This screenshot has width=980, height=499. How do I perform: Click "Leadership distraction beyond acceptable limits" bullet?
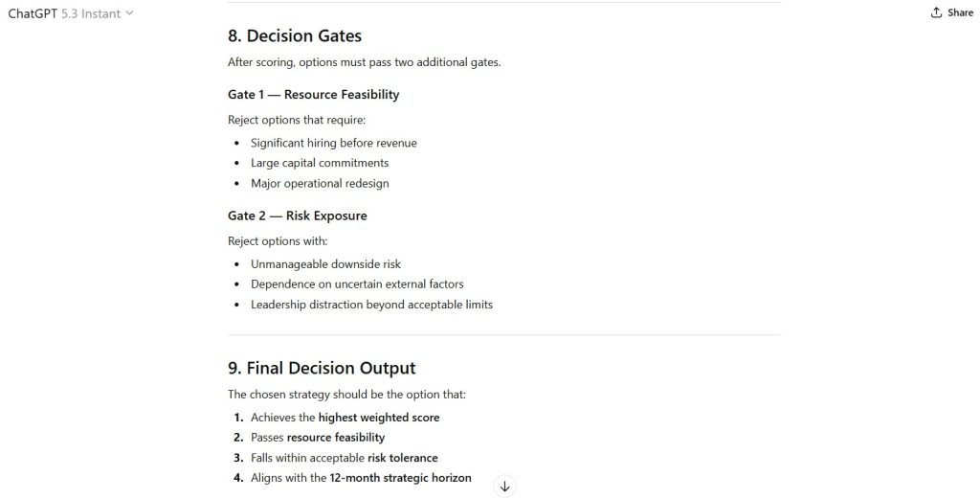(371, 305)
